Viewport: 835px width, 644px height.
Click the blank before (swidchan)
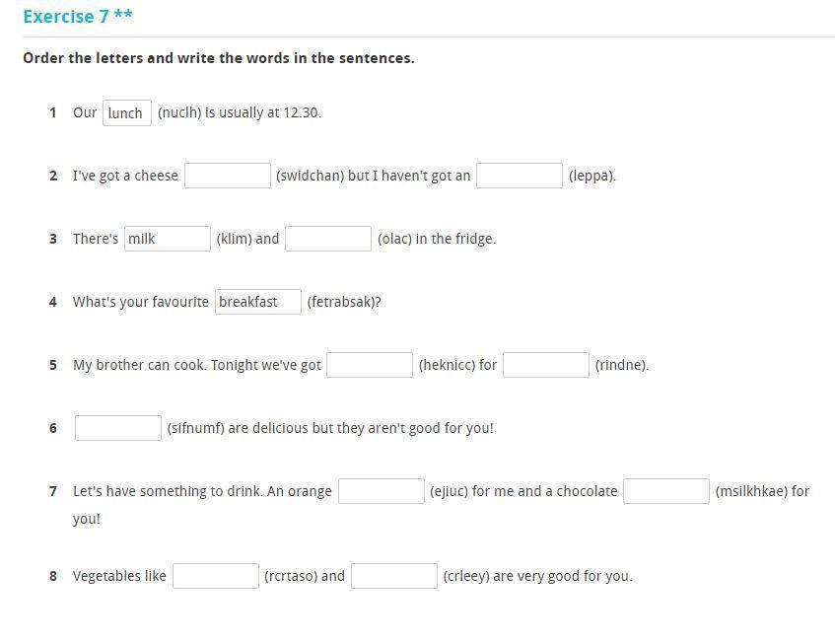click(227, 176)
